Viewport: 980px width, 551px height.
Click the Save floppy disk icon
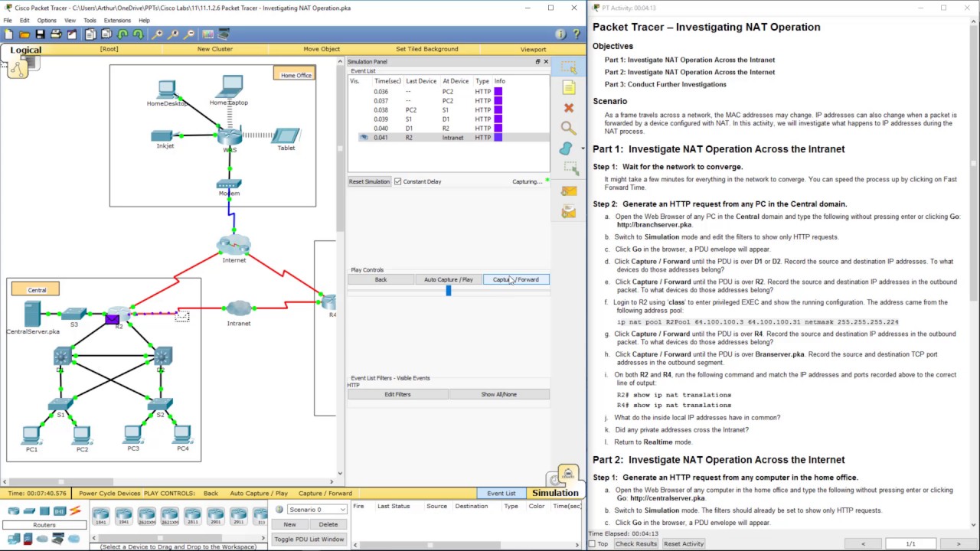pyautogui.click(x=40, y=34)
